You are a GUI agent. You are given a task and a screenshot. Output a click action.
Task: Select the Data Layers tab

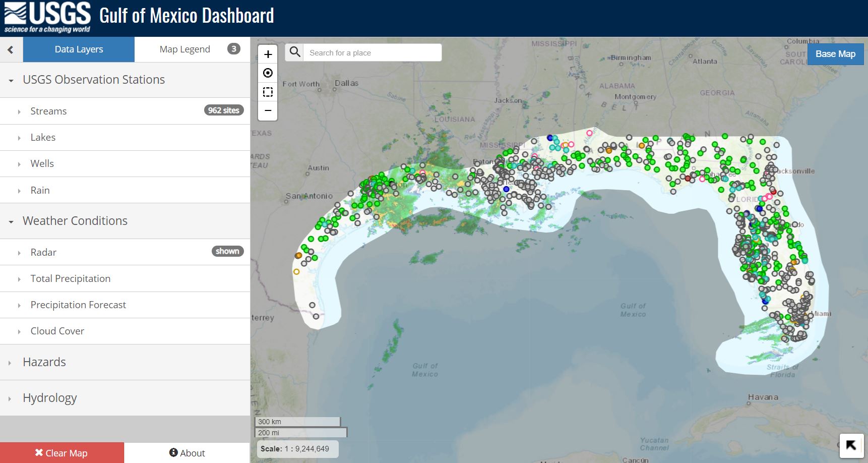pyautogui.click(x=79, y=49)
